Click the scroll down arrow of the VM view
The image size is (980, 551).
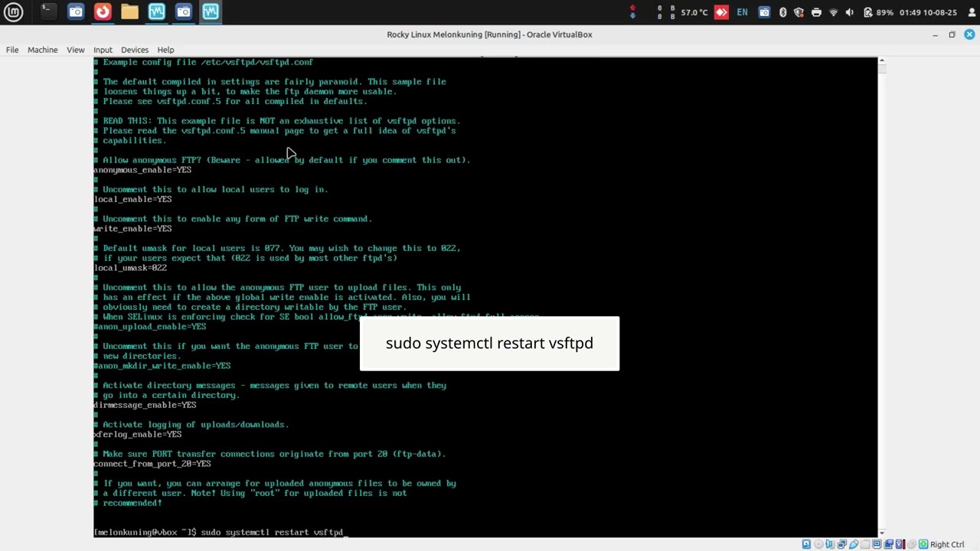pos(881,533)
